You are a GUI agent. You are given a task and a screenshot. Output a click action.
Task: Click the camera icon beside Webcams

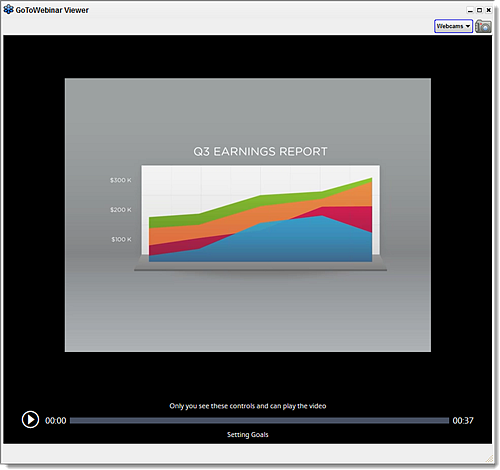click(x=483, y=26)
